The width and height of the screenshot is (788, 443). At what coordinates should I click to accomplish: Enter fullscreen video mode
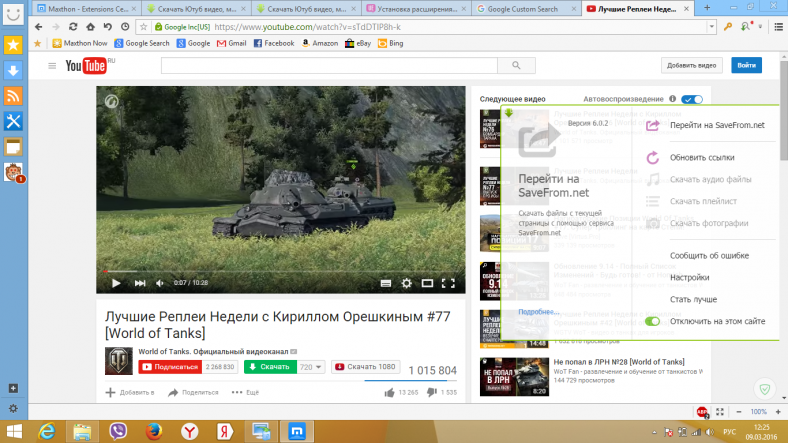click(448, 283)
